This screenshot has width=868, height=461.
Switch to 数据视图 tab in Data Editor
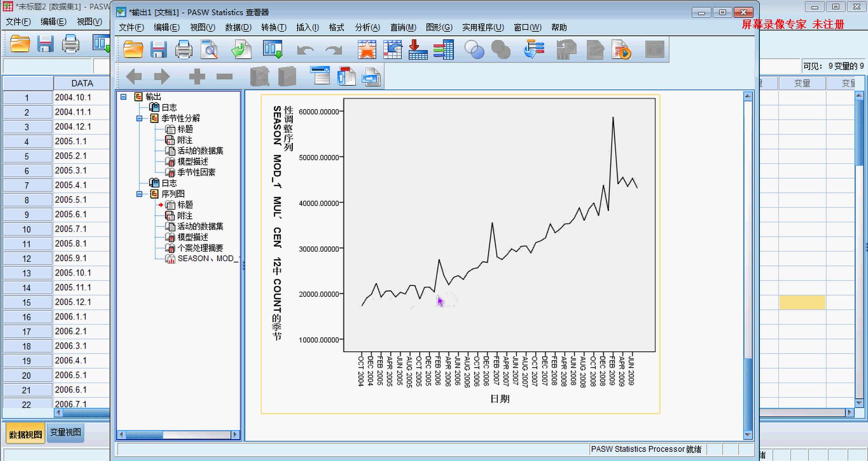pos(25,434)
